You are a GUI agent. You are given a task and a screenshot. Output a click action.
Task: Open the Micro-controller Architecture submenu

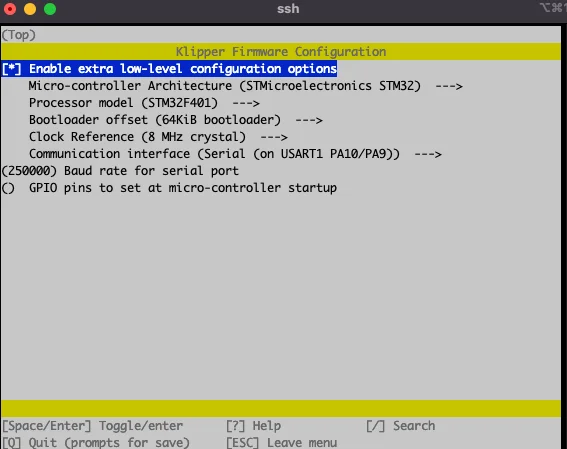click(246, 86)
